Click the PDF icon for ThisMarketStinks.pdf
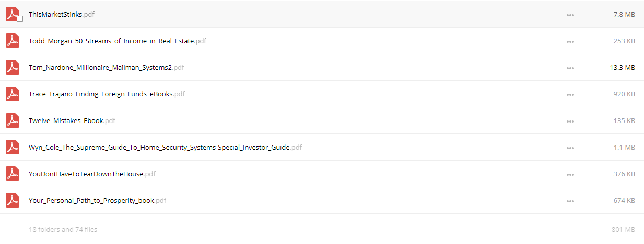 point(13,14)
